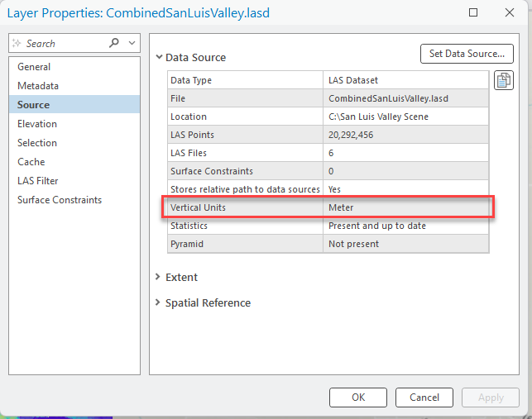Open the search options dropdown arrow
The width and height of the screenshot is (532, 419).
(x=133, y=43)
